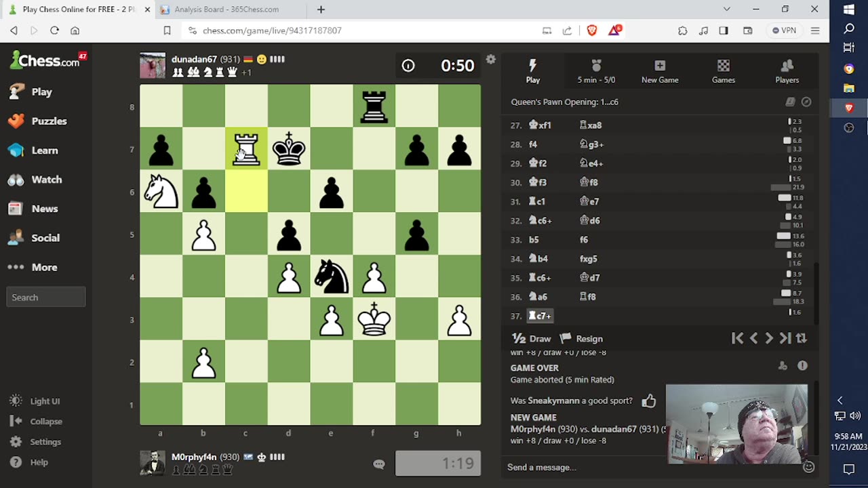Click the Play tab with lightning icon
Image resolution: width=868 pixels, height=488 pixels.
[533, 71]
